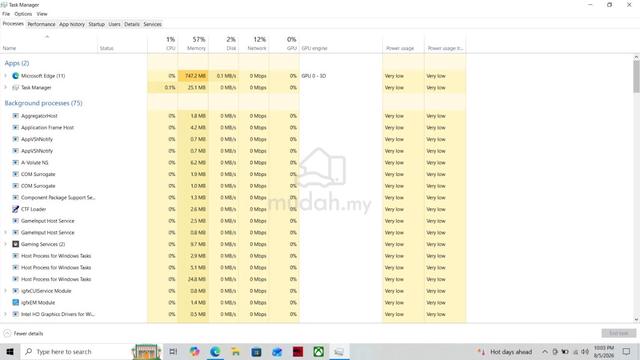Switch to Microsoft Edge on the taskbar
This screenshot has width=640, height=360.
pyautogui.click(x=215, y=351)
